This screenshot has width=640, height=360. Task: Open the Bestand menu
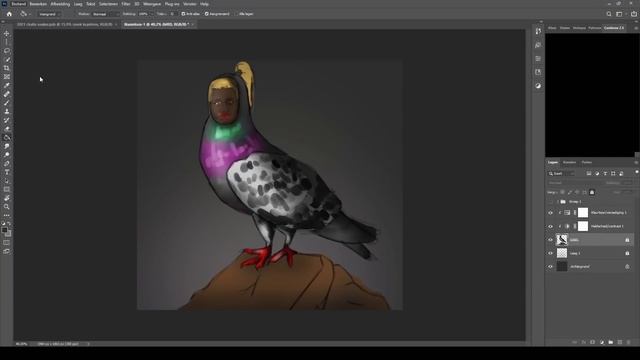[x=18, y=4]
